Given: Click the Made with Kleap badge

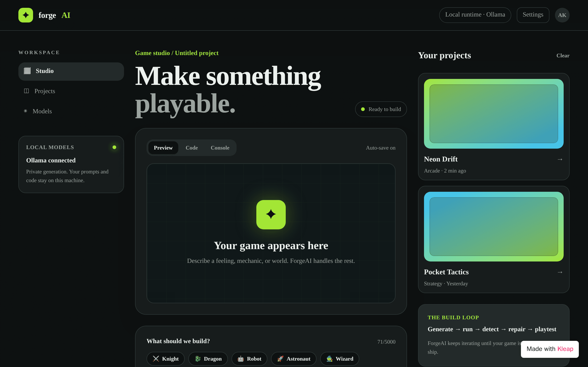Looking at the screenshot, I should click(550, 349).
